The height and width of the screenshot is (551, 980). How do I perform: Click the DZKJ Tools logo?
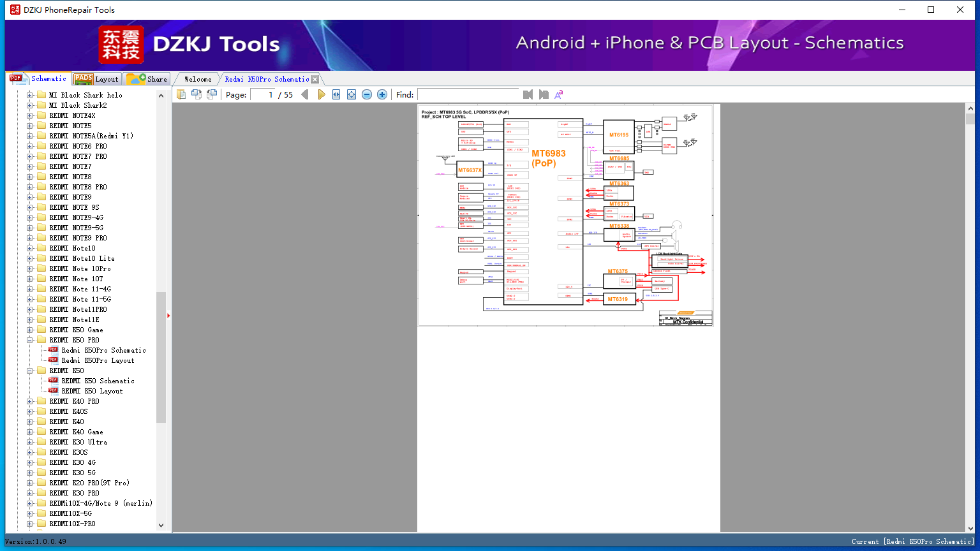pos(189,45)
